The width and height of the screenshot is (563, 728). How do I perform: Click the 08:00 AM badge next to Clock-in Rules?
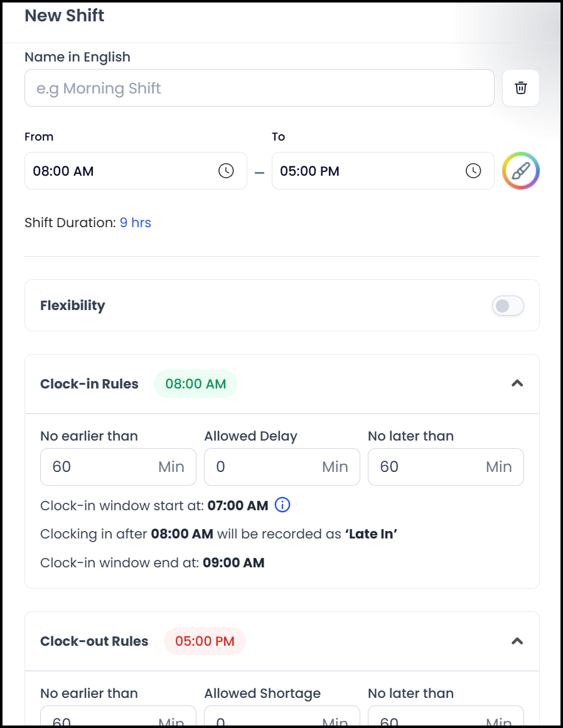tap(195, 383)
